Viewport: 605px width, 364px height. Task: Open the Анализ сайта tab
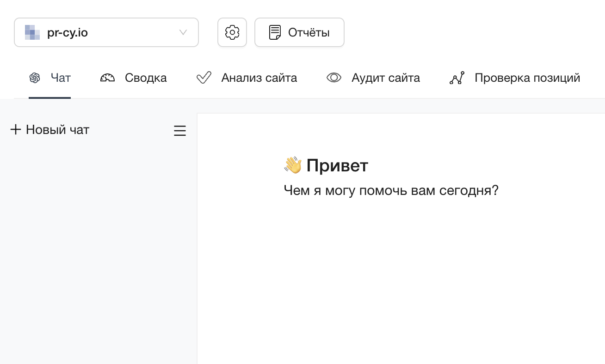click(x=259, y=78)
